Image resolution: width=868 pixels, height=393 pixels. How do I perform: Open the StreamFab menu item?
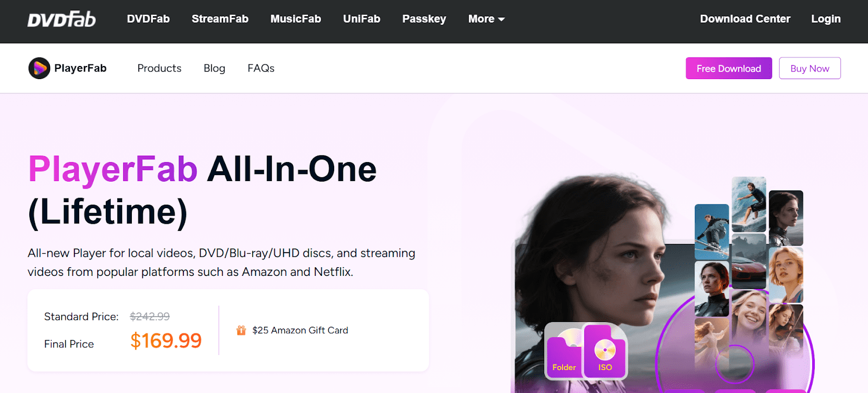[x=220, y=19]
